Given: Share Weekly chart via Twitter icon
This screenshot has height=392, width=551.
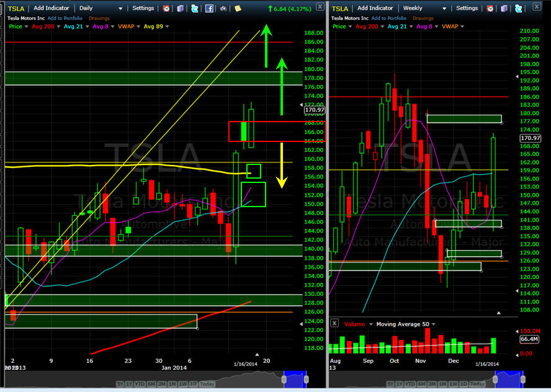Looking at the screenshot, I should coord(518,9).
